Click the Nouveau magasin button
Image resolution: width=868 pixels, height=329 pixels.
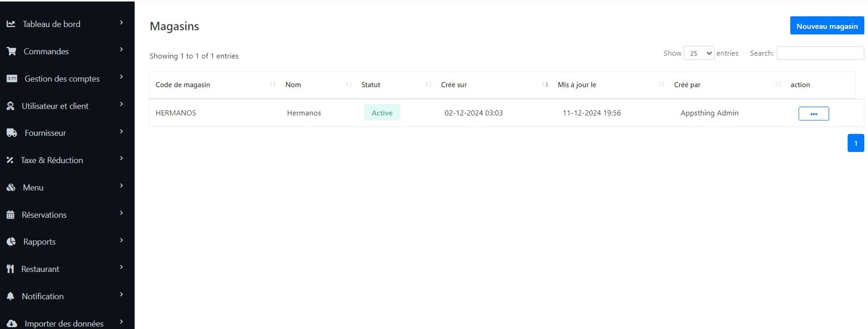tap(827, 26)
